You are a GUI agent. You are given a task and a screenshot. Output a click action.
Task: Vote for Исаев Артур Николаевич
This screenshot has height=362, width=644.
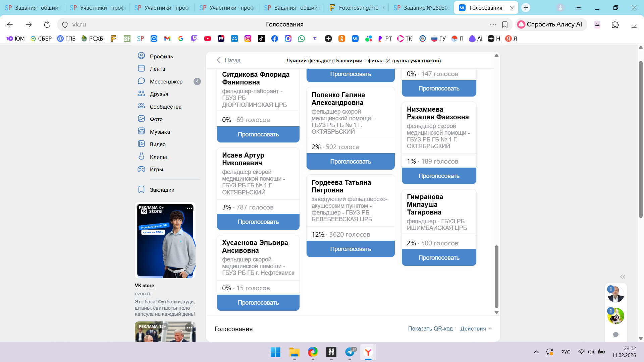coord(258,222)
